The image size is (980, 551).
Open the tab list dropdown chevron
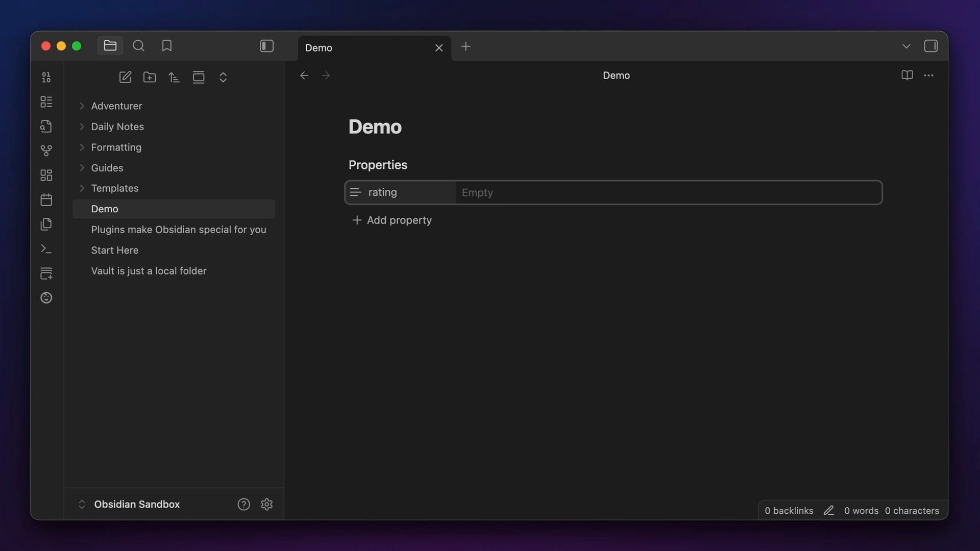(906, 46)
